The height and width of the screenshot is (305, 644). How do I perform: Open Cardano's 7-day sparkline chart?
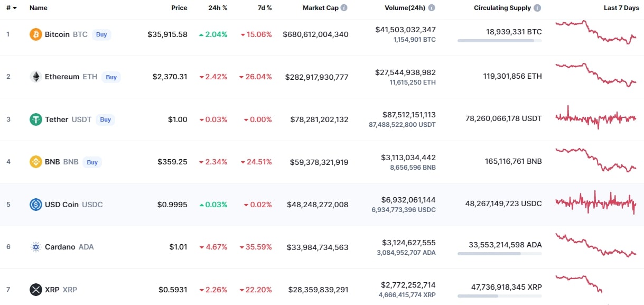coord(596,245)
